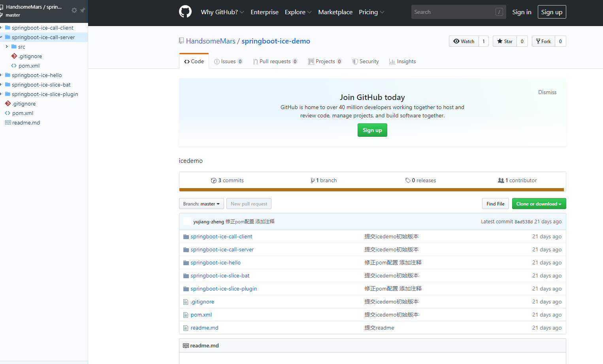
Task: Expand springboot-ice-slice-bat in sidebar tree
Action: point(1,85)
